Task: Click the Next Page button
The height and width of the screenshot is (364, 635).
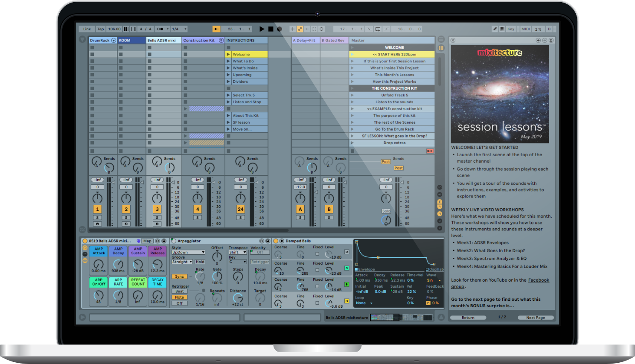Action: pyautogui.click(x=536, y=317)
